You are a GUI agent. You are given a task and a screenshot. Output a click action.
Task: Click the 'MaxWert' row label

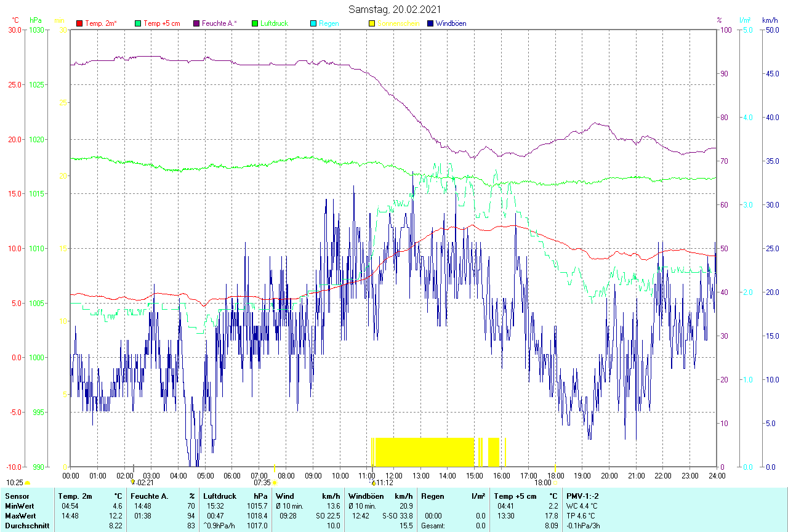point(19,516)
